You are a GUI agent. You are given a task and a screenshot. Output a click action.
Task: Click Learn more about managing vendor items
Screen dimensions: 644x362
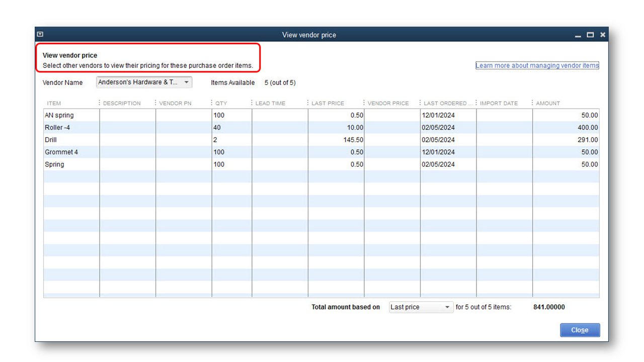click(x=537, y=65)
